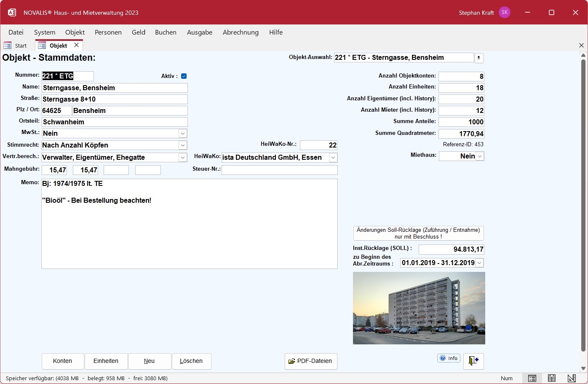Click the Access app icon in title bar
Viewport: 588px width, 384px height.
point(12,13)
